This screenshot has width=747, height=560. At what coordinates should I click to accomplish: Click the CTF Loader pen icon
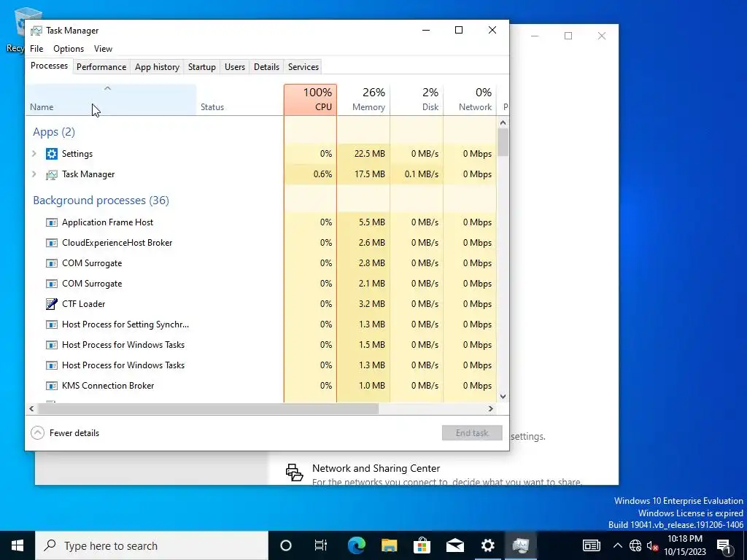pyautogui.click(x=52, y=304)
